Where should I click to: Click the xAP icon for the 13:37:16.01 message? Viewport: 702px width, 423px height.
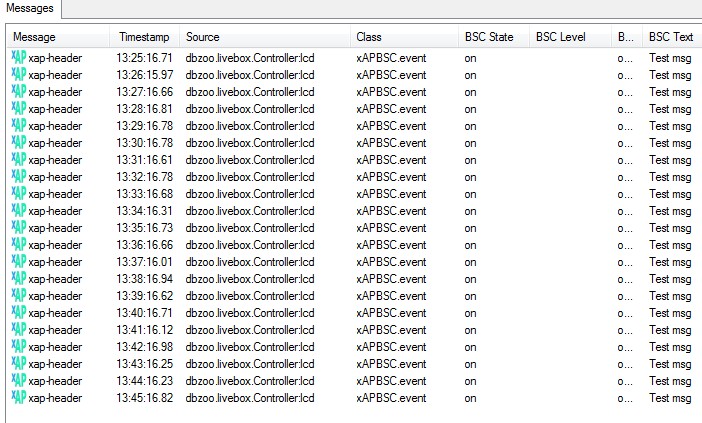pyautogui.click(x=19, y=261)
